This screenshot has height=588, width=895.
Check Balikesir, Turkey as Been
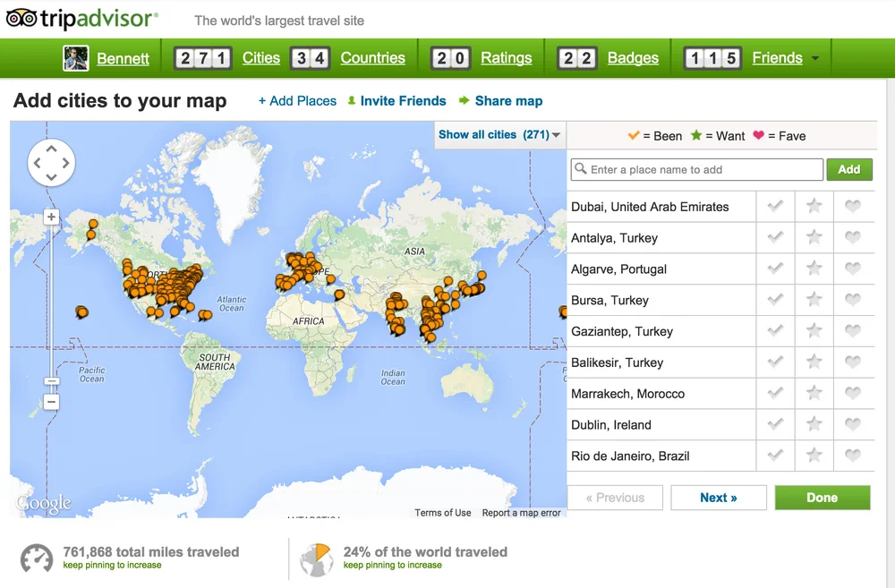775,362
